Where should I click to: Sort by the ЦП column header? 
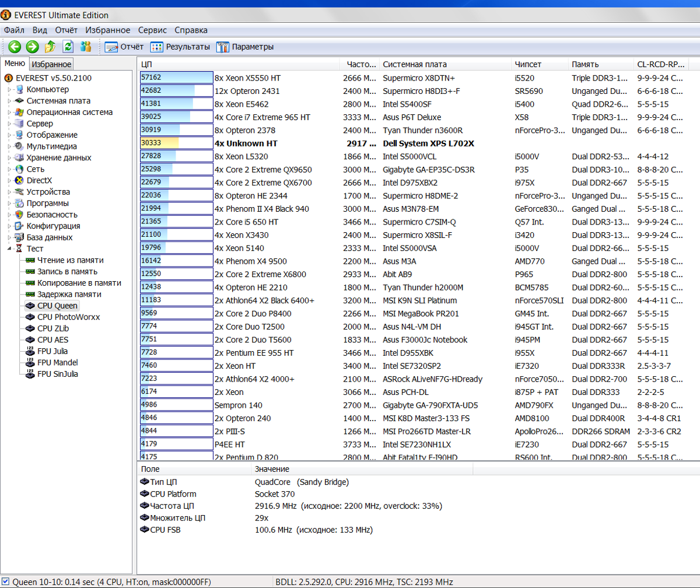coord(238,64)
